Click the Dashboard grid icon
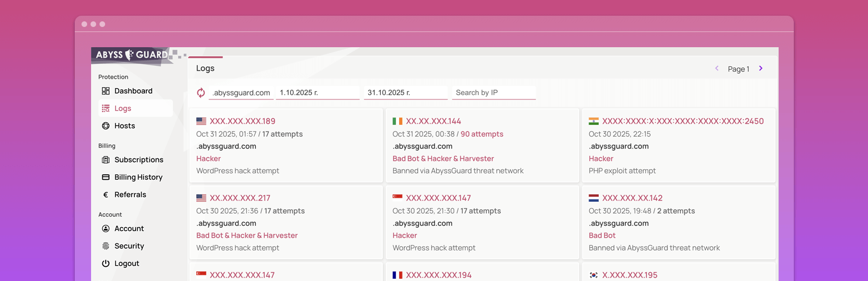This screenshot has width=868, height=281. [106, 91]
